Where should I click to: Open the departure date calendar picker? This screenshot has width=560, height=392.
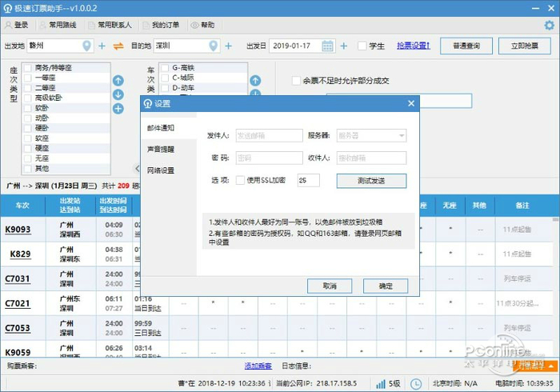(x=327, y=46)
